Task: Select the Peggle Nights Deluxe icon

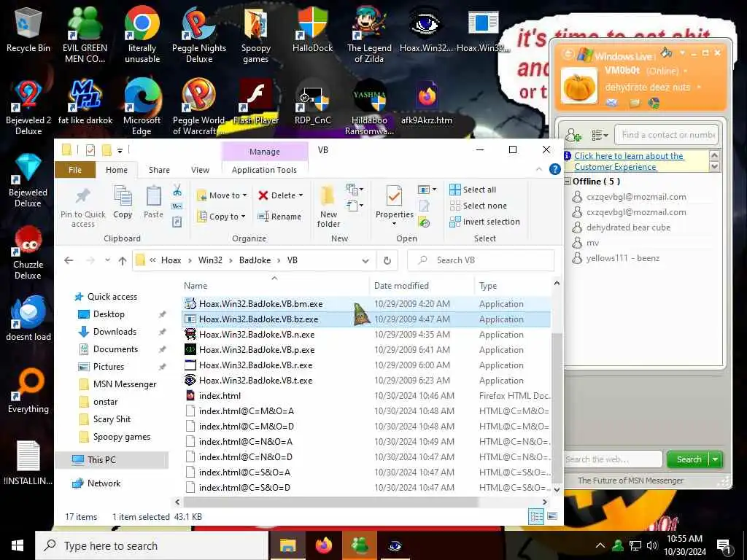Action: pyautogui.click(x=199, y=35)
